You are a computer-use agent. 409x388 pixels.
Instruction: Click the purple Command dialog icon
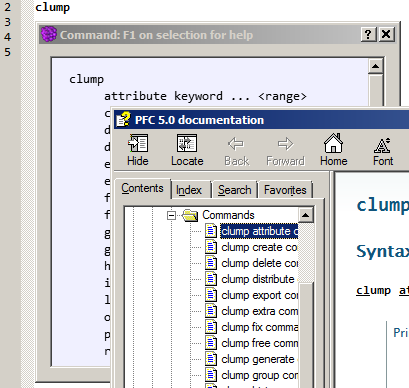tap(49, 34)
